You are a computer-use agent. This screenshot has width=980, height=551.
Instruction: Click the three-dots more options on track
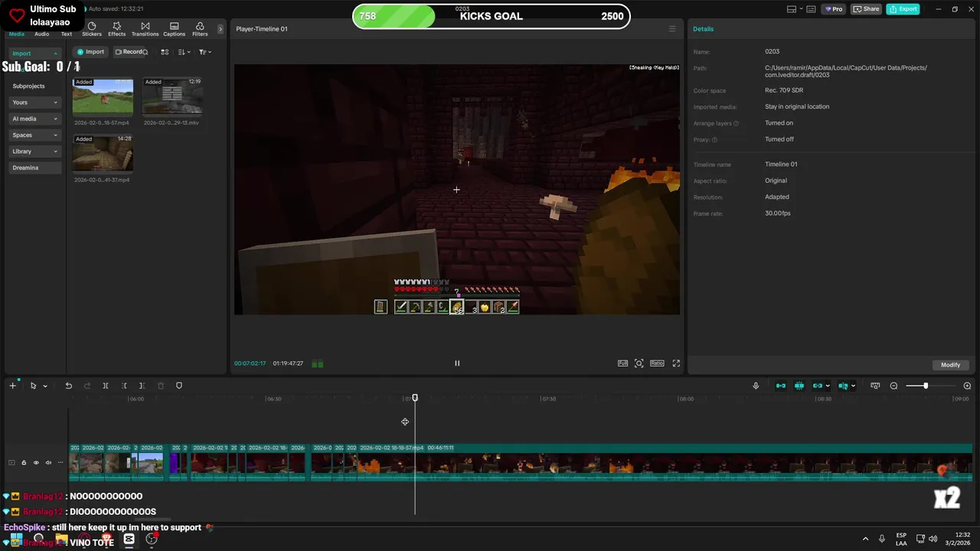[x=60, y=462]
